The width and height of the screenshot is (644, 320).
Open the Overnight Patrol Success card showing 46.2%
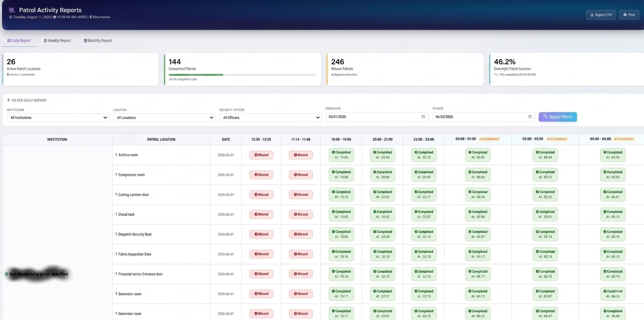pyautogui.click(x=567, y=69)
